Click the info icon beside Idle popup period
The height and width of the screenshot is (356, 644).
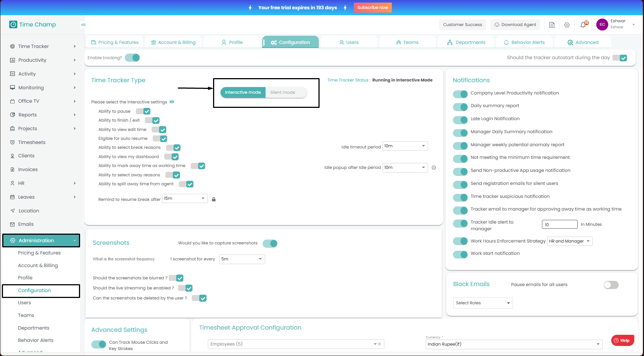[x=434, y=168]
